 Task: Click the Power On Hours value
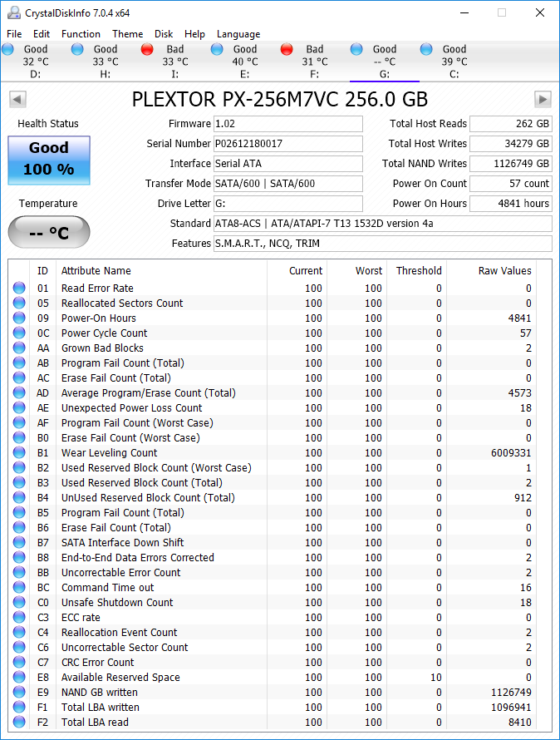tap(511, 204)
